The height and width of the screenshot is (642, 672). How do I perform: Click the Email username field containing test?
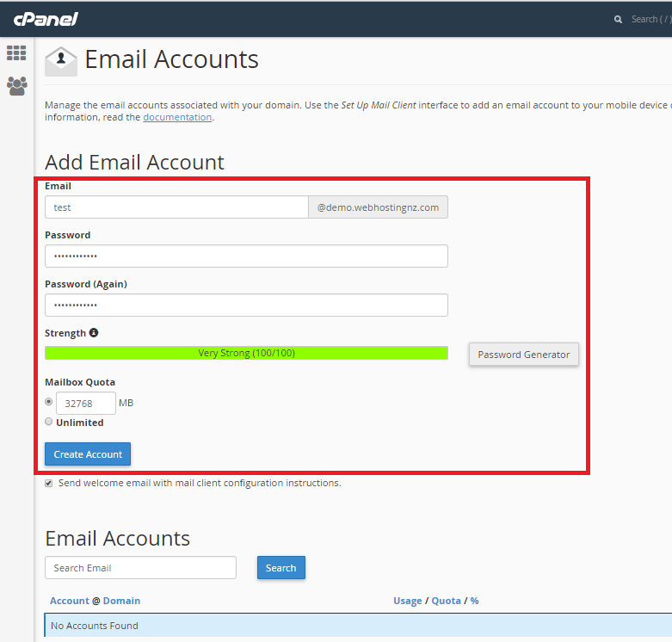[x=176, y=207]
